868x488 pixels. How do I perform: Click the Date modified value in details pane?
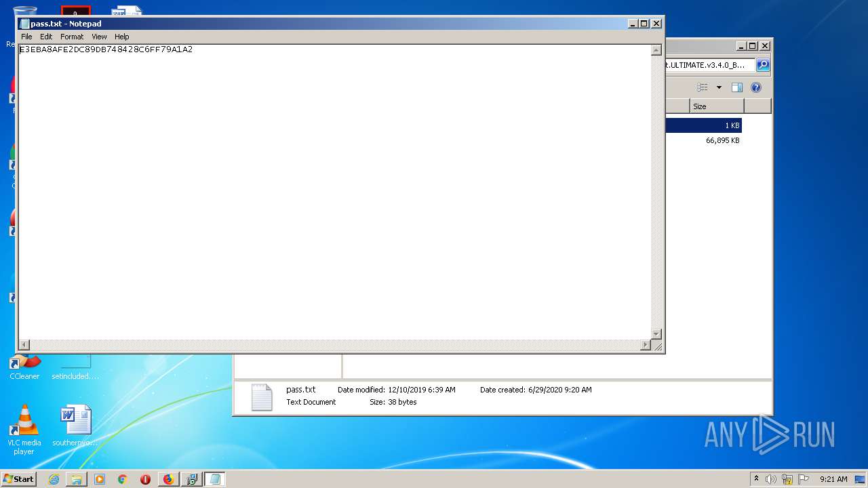(x=421, y=390)
